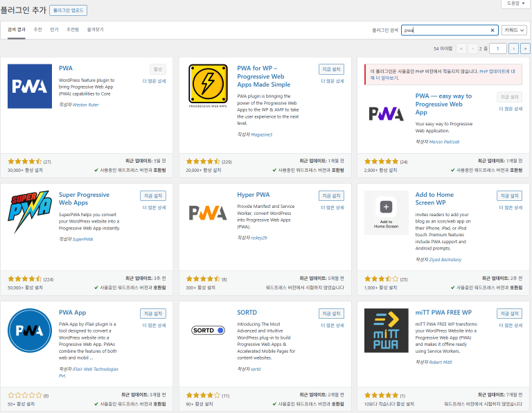
Task: Open more details for PWA App
Action: [x=154, y=326]
